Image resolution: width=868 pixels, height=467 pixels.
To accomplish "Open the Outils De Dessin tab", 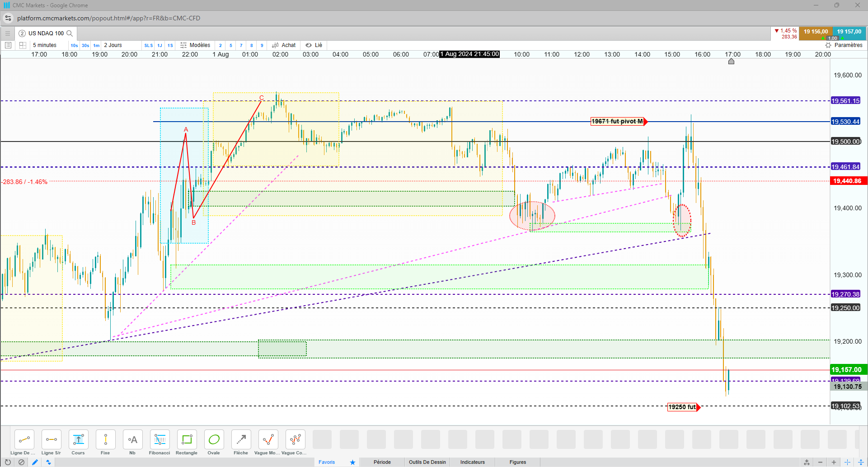I will pyautogui.click(x=427, y=462).
